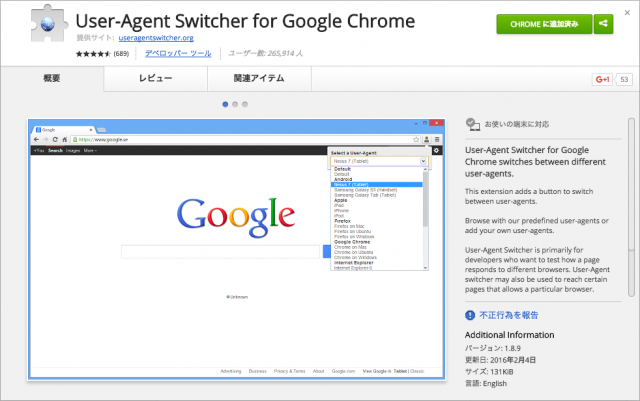Click settings gear icon in screenshot
This screenshot has width=640, height=401.
pos(435,150)
